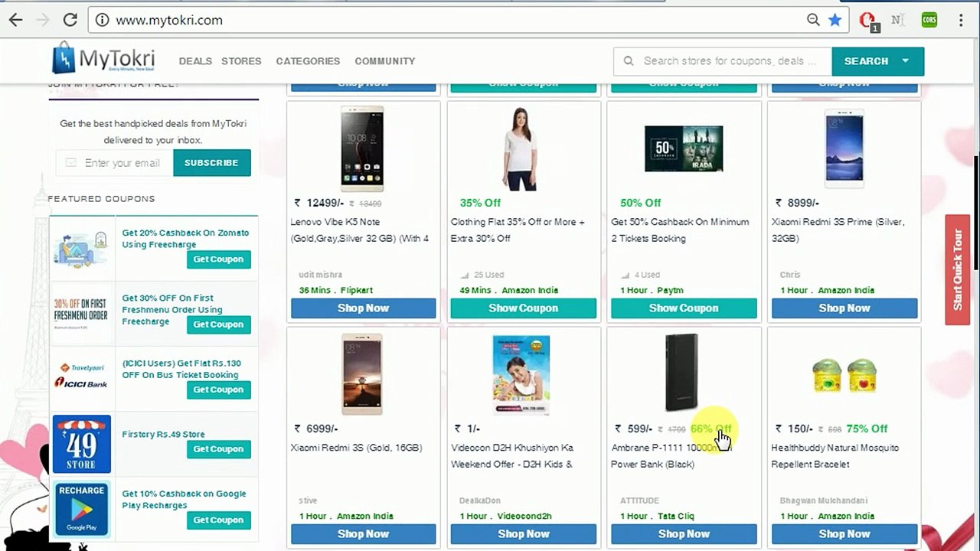Image resolution: width=980 pixels, height=551 pixels.
Task: Open the Xiaomi Redmi 3S Gold product image
Action: pos(362,374)
